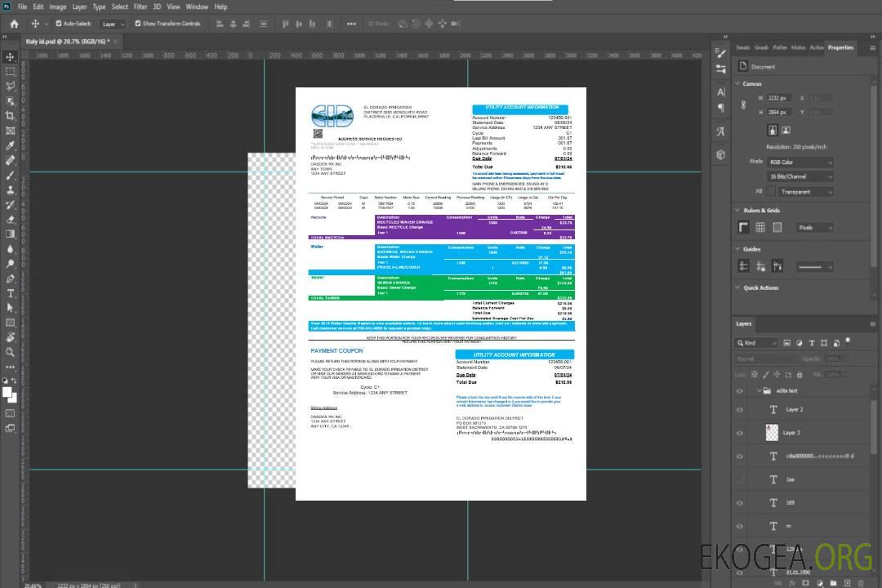Select the Zoom magnifier tool
Image resolution: width=882 pixels, height=588 pixels.
[10, 352]
